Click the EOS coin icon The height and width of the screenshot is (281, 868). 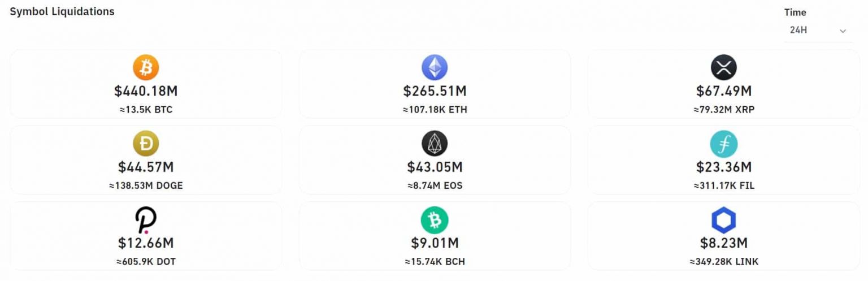click(435, 144)
